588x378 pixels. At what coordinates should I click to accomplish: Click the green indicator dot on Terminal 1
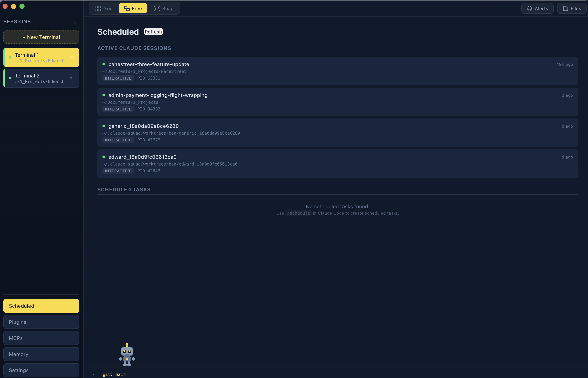[x=10, y=57]
